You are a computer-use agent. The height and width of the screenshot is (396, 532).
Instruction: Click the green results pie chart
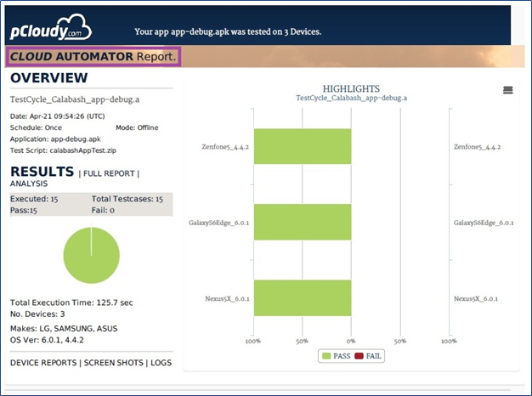click(91, 257)
